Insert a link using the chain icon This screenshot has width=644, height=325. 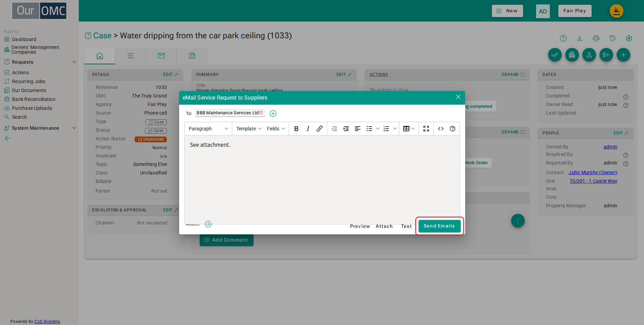click(320, 129)
